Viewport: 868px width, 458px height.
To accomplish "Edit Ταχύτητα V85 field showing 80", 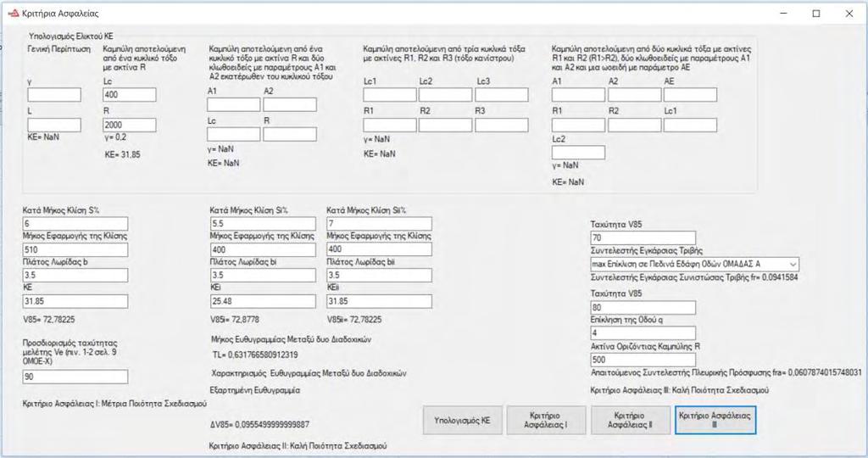I will coord(643,307).
